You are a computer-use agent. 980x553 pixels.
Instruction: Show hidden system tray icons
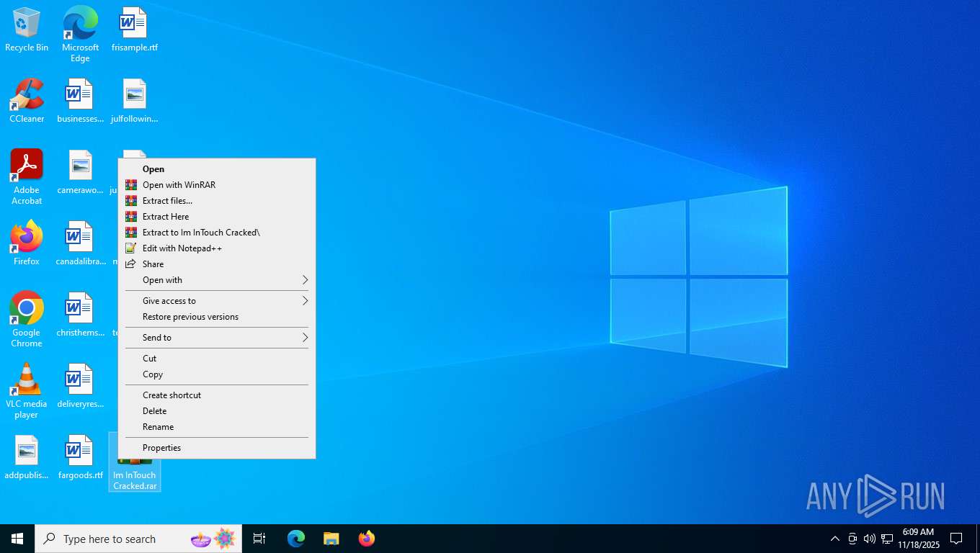point(834,539)
